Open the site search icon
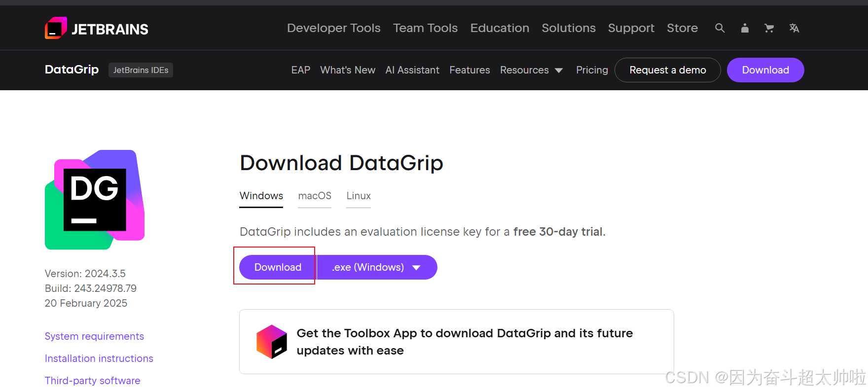868x392 pixels. 720,28
